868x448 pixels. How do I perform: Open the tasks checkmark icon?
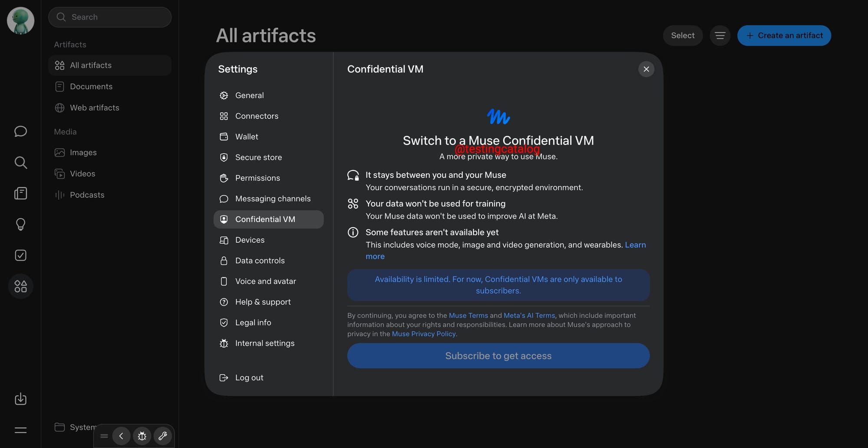(20, 255)
